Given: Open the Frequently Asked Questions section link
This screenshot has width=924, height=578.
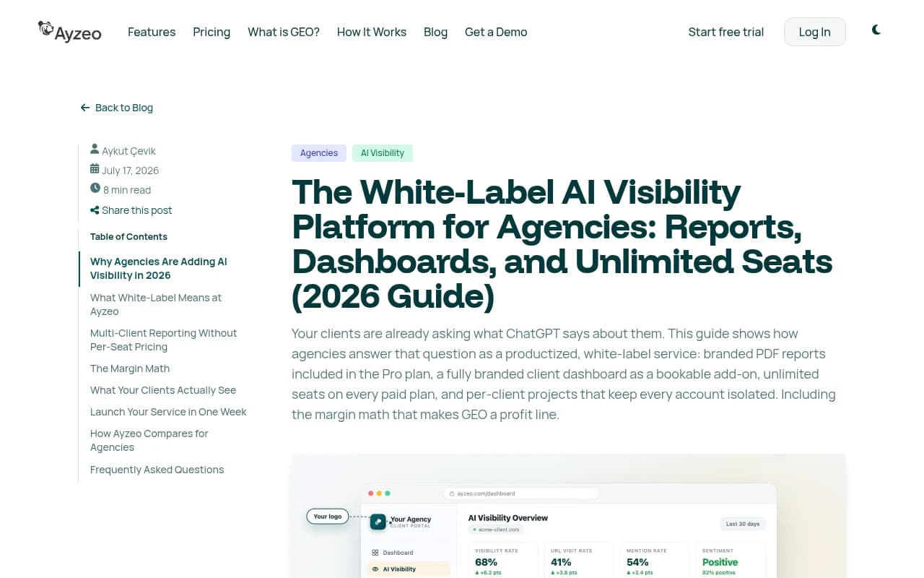Looking at the screenshot, I should pos(157,470).
